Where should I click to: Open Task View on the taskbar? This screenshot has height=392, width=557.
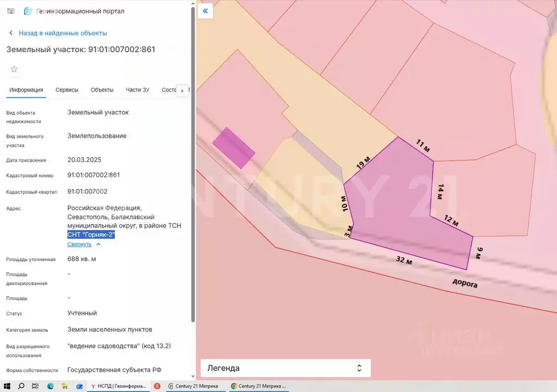coord(35,386)
